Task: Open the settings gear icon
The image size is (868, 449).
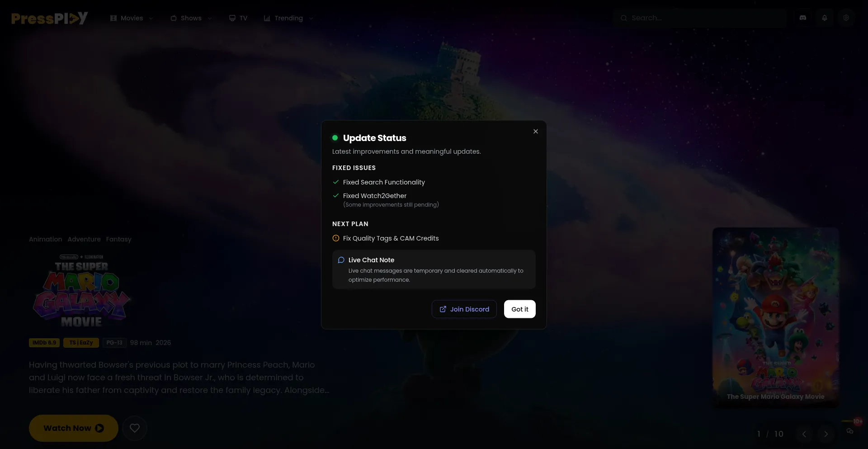Action: click(x=846, y=18)
